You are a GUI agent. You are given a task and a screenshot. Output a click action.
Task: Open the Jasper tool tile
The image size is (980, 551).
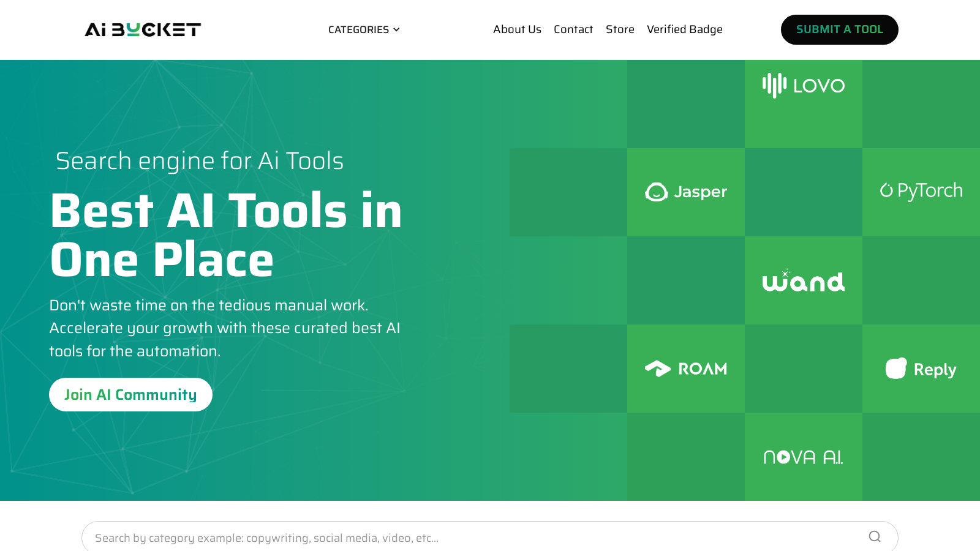686,192
